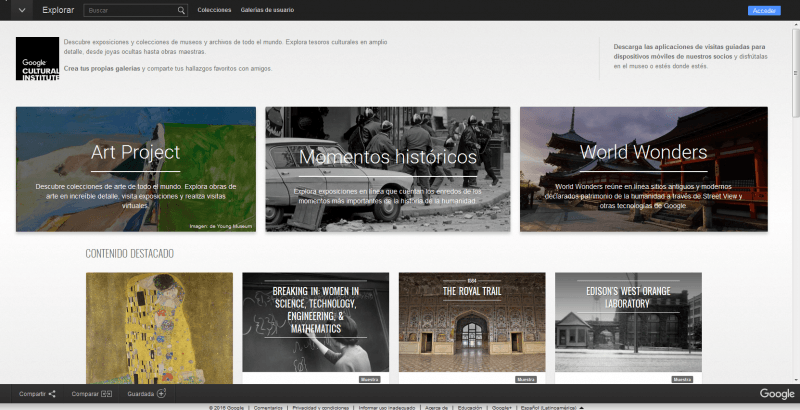Open the mobile guided-tour apps download link
800x410 pixels.
[689, 52]
